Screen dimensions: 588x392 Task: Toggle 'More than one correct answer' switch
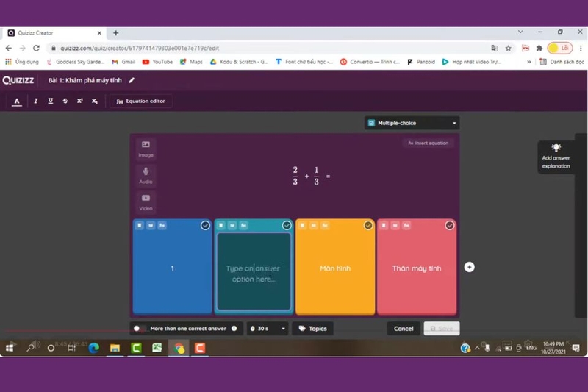tap(140, 329)
